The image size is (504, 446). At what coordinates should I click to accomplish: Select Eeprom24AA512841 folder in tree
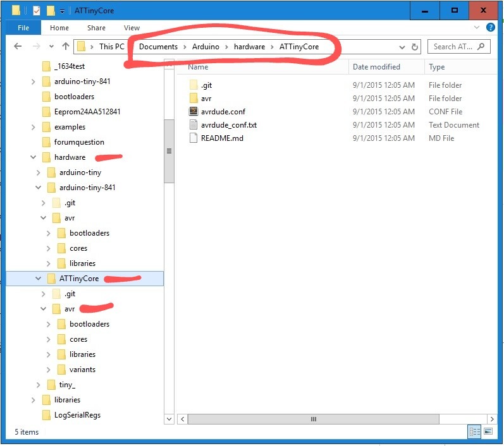pos(87,112)
